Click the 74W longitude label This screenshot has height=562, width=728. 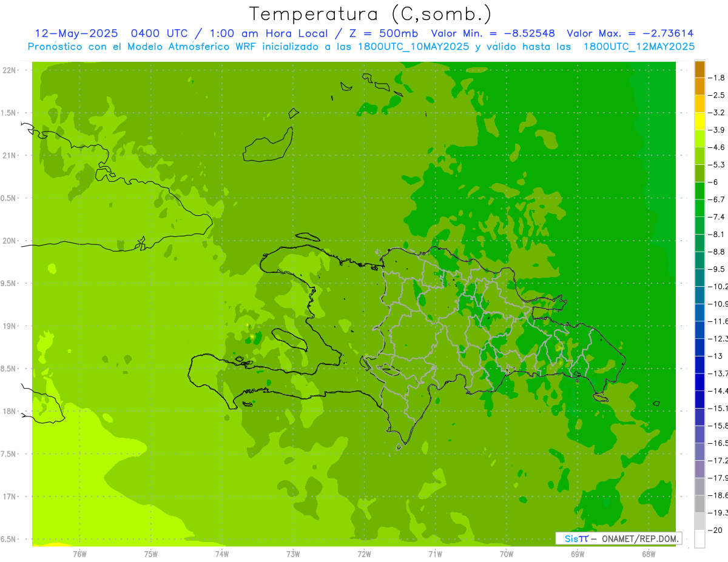tap(222, 554)
